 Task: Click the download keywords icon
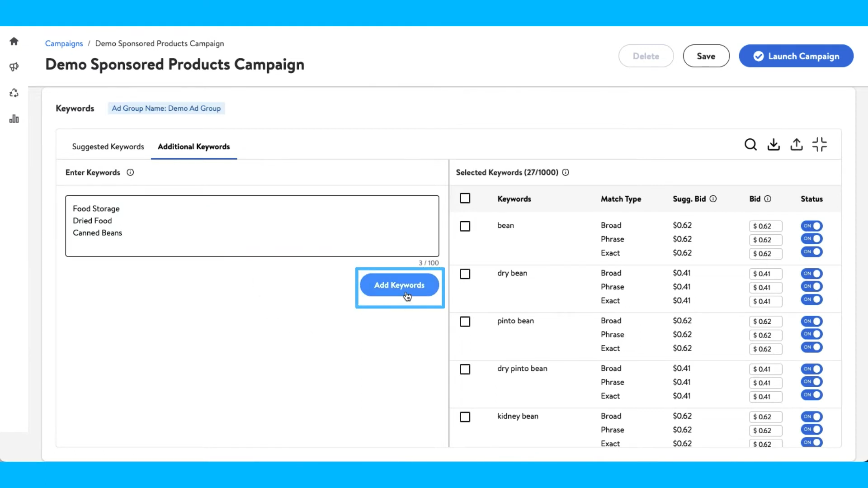click(774, 145)
